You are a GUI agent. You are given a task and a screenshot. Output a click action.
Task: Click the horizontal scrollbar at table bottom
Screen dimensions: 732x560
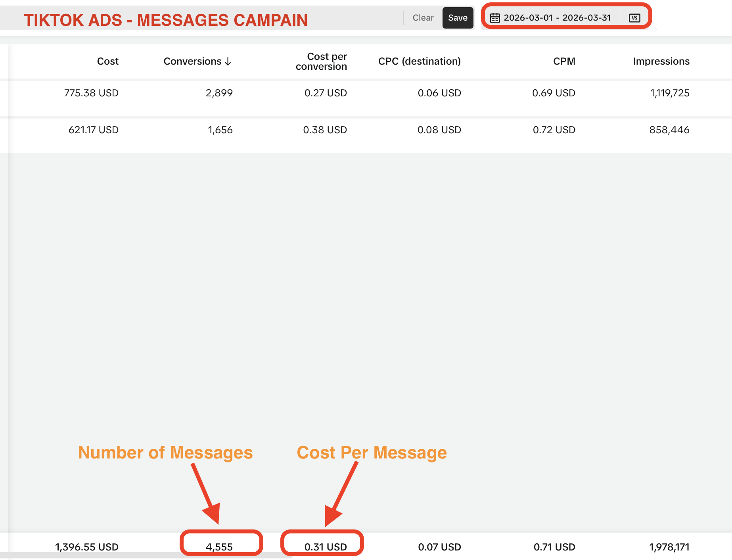[147, 556]
